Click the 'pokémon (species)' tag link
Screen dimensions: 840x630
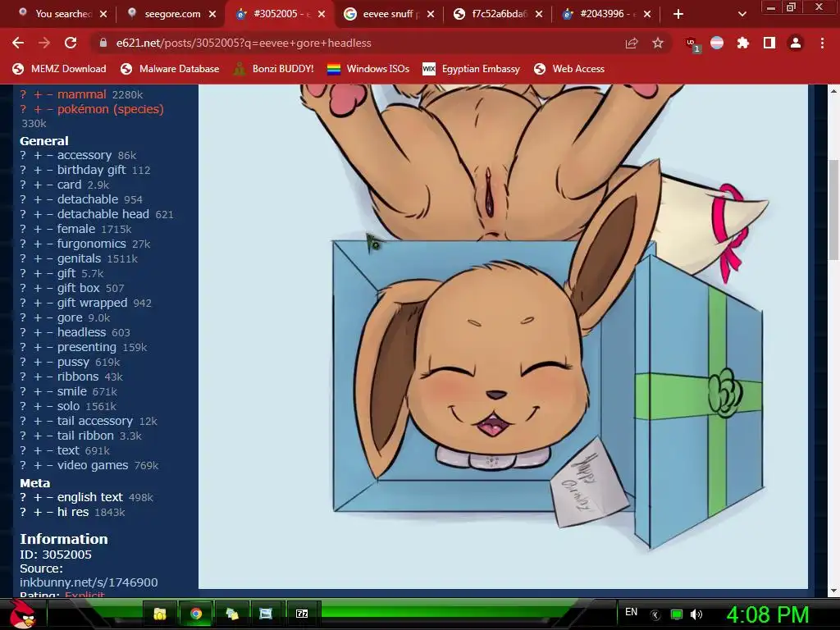[x=111, y=109]
